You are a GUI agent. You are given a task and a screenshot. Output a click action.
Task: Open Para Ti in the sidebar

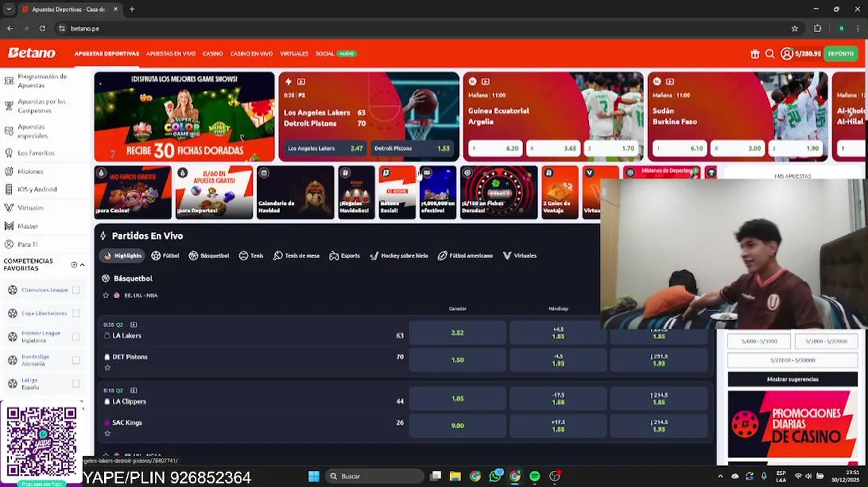pos(22,244)
